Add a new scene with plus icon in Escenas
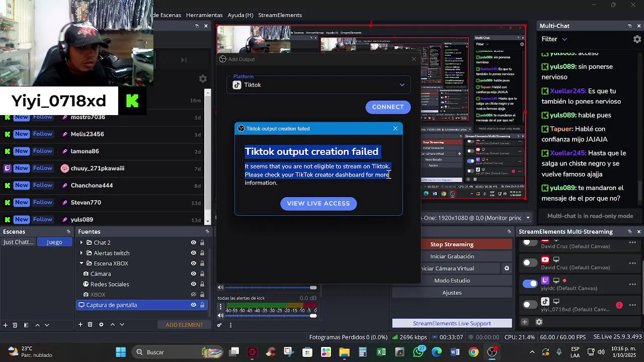The image size is (644, 362). coord(6,325)
